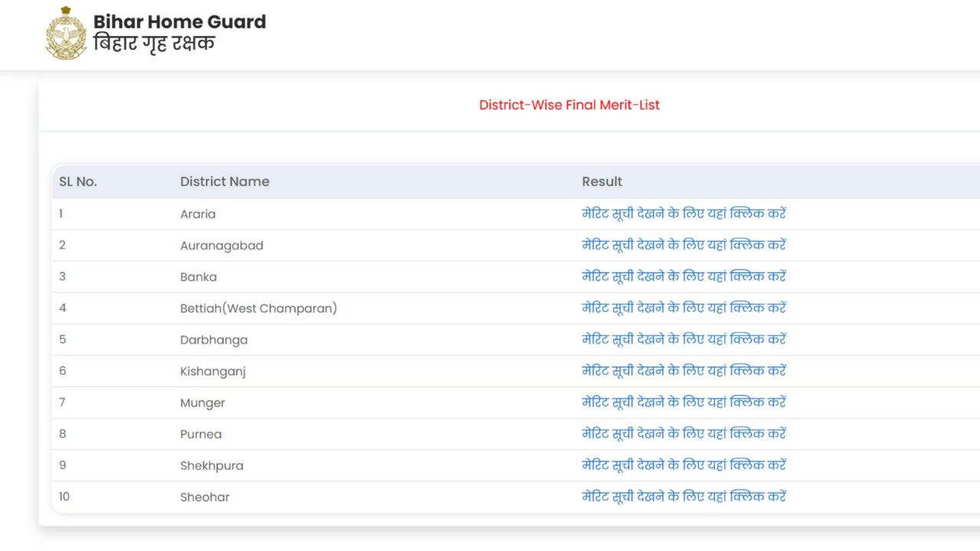
Task: Click the Result column header
Action: tap(602, 181)
